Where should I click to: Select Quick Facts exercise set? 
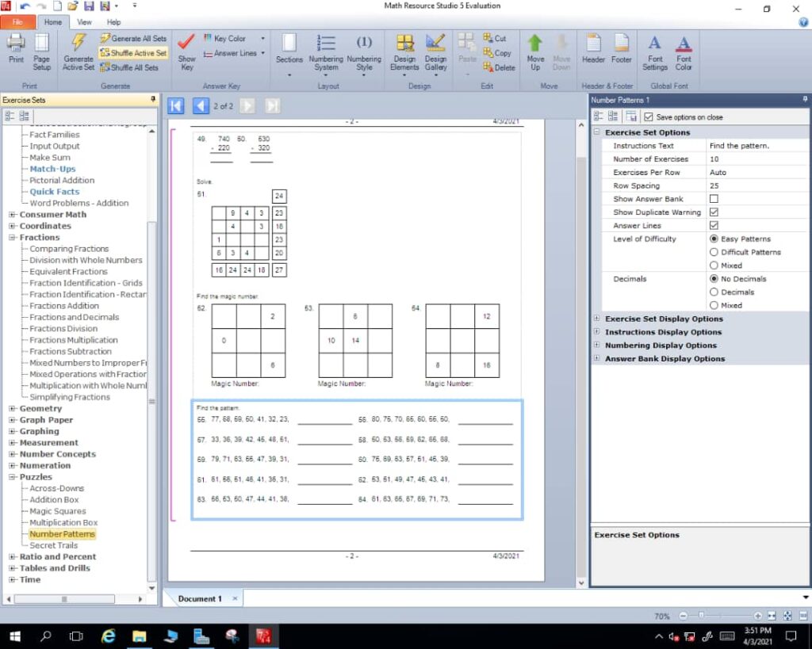pos(55,192)
